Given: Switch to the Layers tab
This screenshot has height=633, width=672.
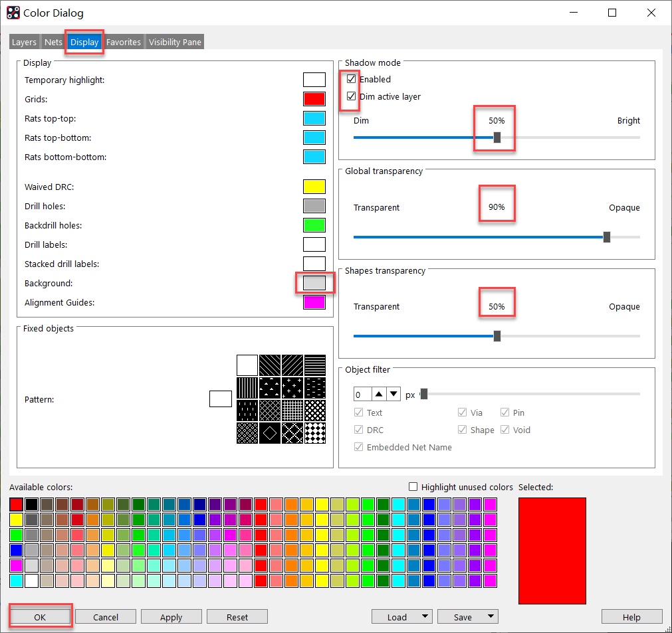Looking at the screenshot, I should click(25, 42).
